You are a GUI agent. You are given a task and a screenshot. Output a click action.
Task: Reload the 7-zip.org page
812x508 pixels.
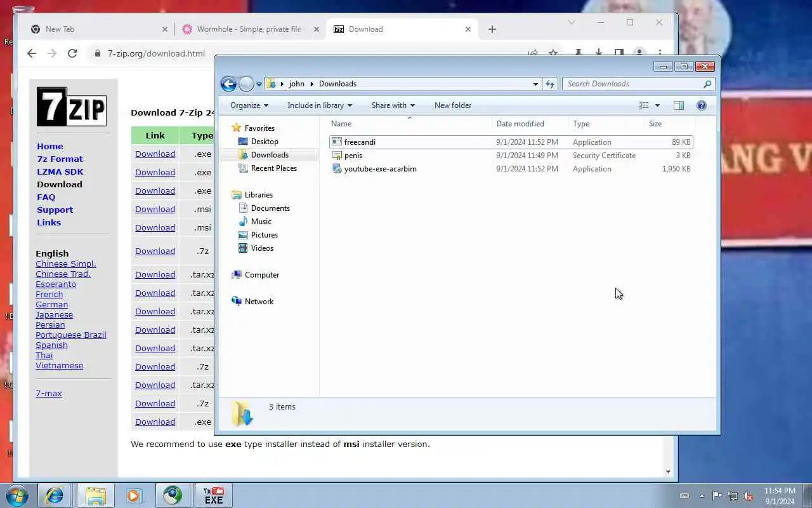click(x=72, y=53)
